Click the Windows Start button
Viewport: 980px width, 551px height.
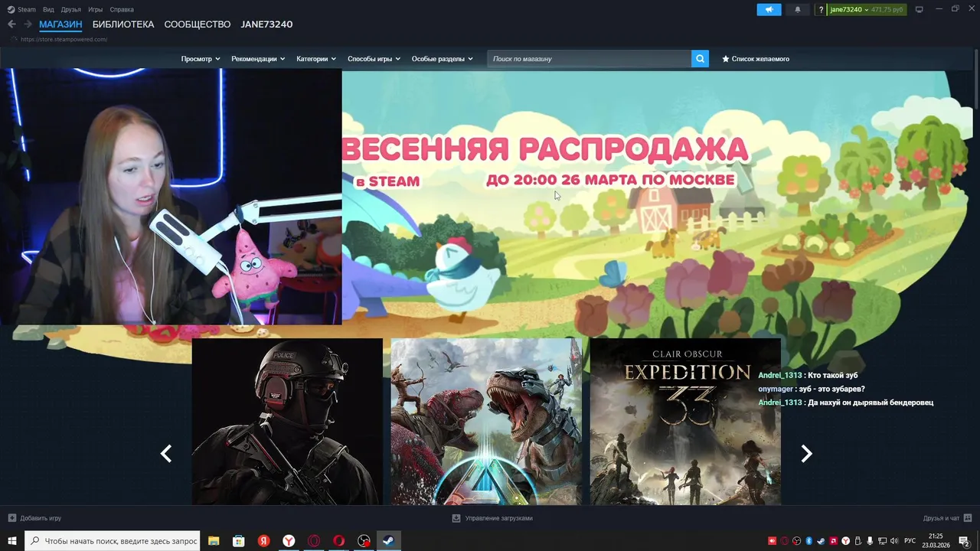[x=12, y=541]
